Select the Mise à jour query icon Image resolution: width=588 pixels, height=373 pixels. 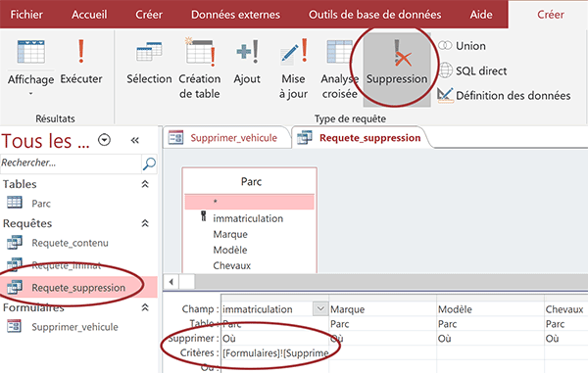pyautogui.click(x=293, y=68)
